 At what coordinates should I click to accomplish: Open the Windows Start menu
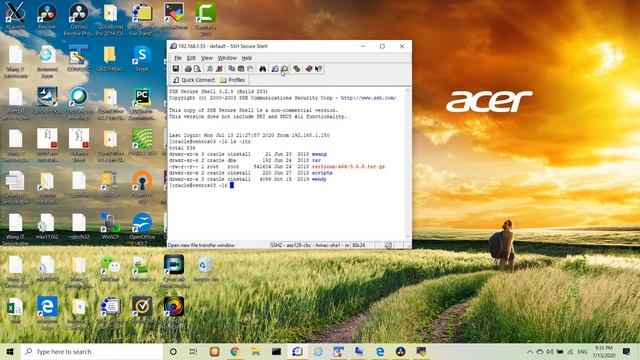pyautogui.click(x=10, y=351)
